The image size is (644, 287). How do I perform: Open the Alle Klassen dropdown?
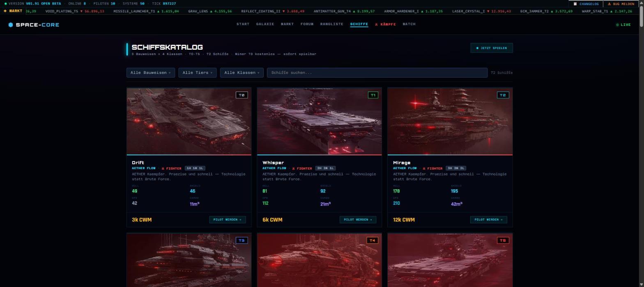coord(242,73)
